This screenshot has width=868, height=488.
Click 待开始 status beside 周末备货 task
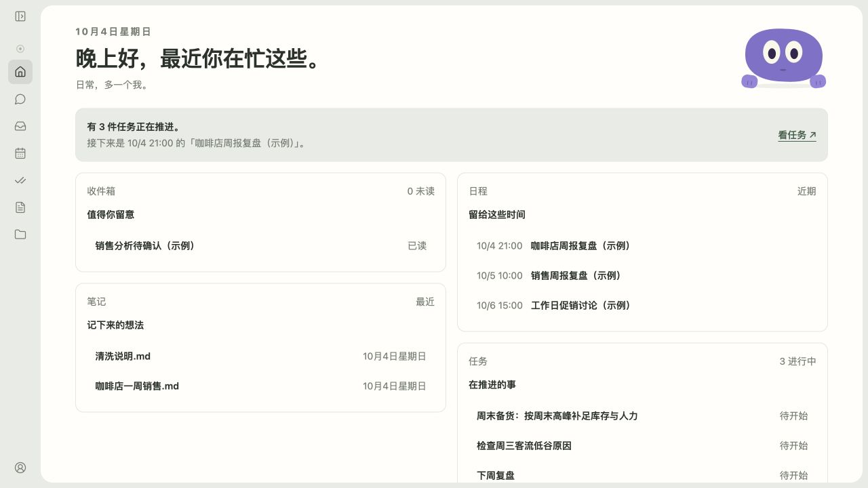click(x=794, y=416)
